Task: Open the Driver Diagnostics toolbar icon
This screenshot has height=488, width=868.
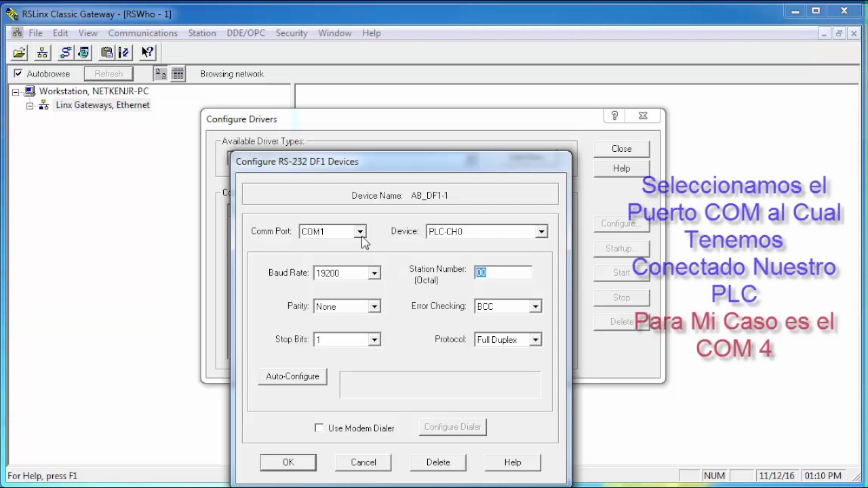Action: coord(83,52)
